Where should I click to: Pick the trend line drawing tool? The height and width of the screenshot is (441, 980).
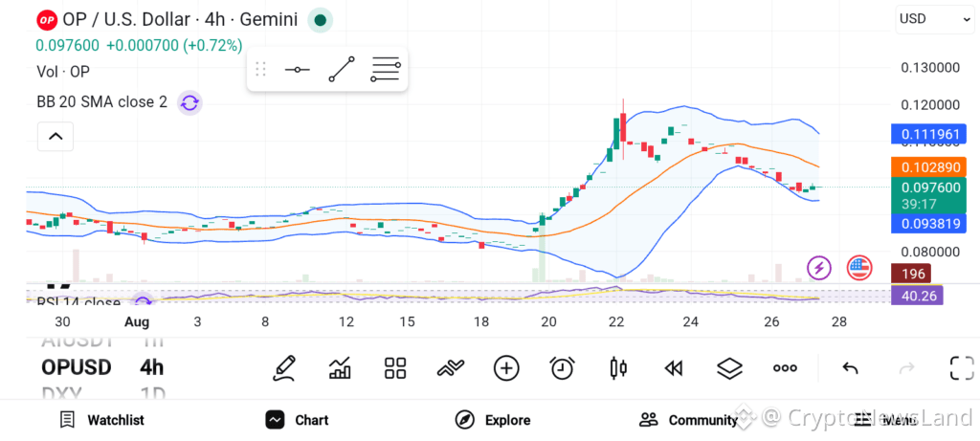342,69
